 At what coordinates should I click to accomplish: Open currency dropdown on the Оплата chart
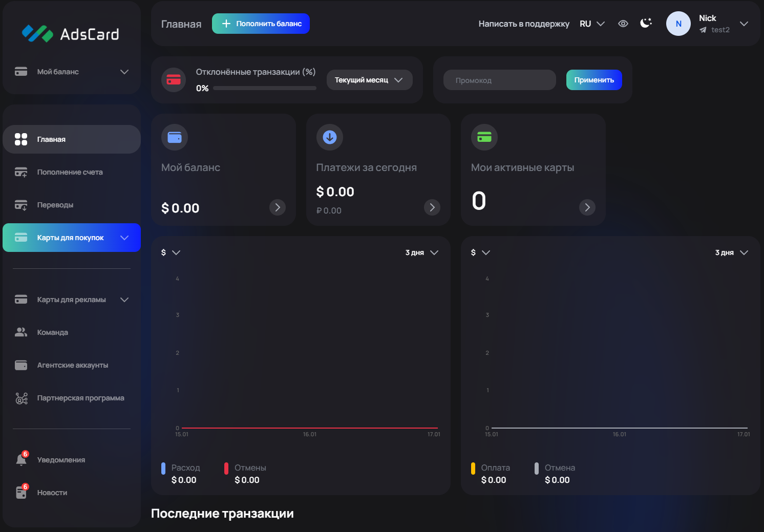(x=480, y=252)
